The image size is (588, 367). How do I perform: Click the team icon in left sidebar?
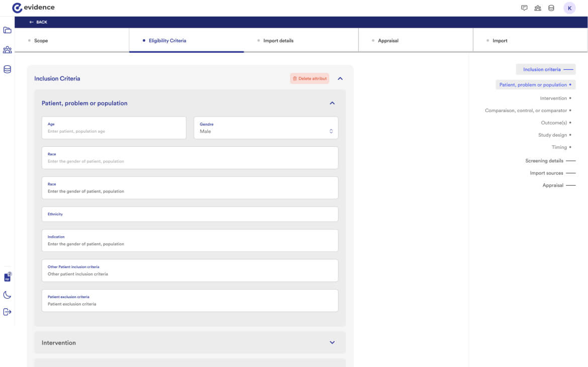coord(7,50)
